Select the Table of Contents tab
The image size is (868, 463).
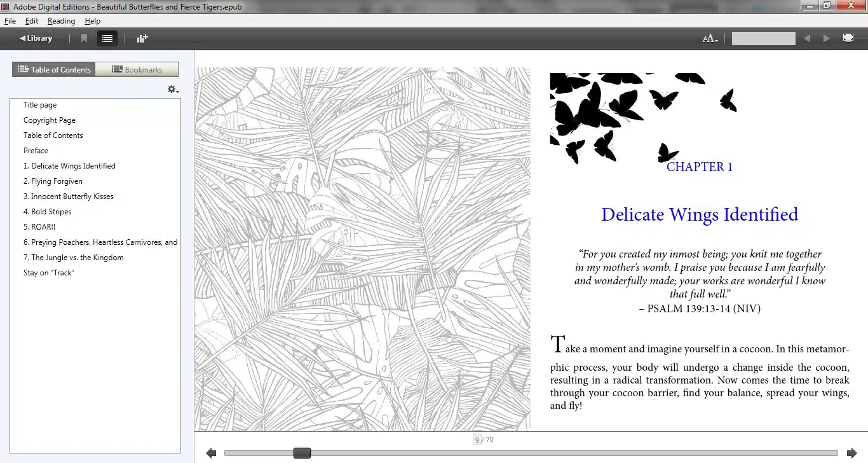(54, 69)
